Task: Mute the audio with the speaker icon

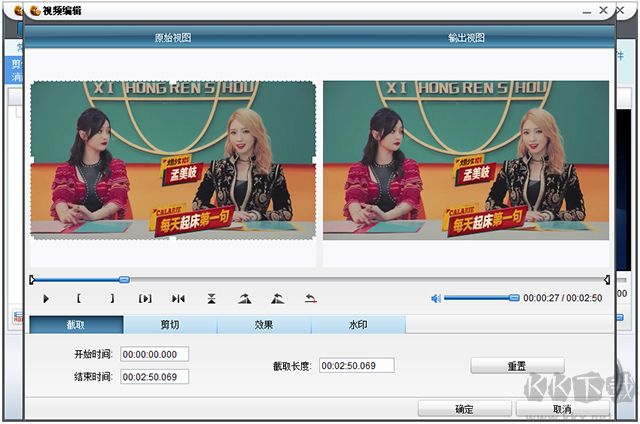Action: pyautogui.click(x=436, y=299)
